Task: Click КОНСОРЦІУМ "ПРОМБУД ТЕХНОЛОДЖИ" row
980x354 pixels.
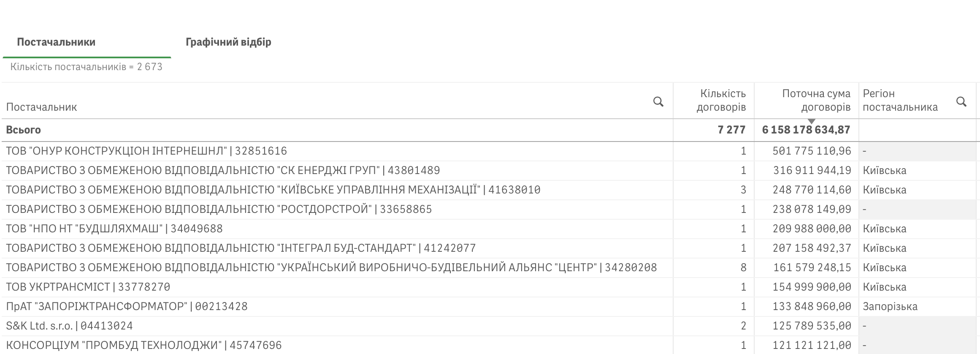Action: [143, 345]
